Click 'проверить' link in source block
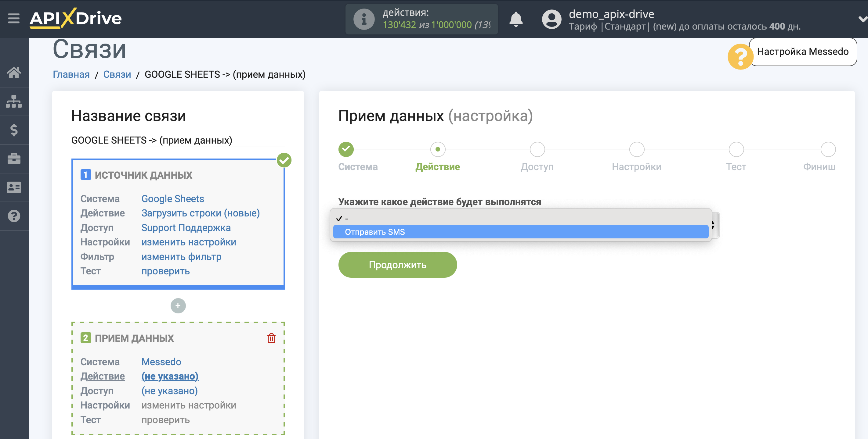868x439 pixels. pyautogui.click(x=165, y=272)
